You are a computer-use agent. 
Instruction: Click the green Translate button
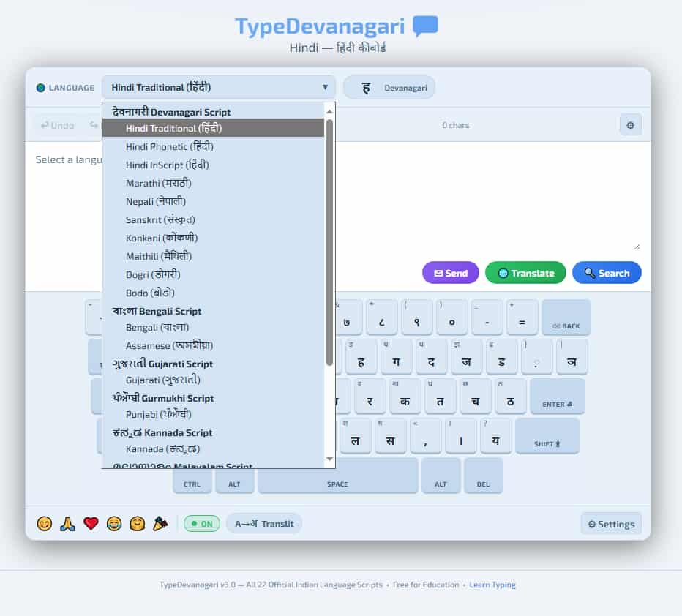[x=526, y=273]
